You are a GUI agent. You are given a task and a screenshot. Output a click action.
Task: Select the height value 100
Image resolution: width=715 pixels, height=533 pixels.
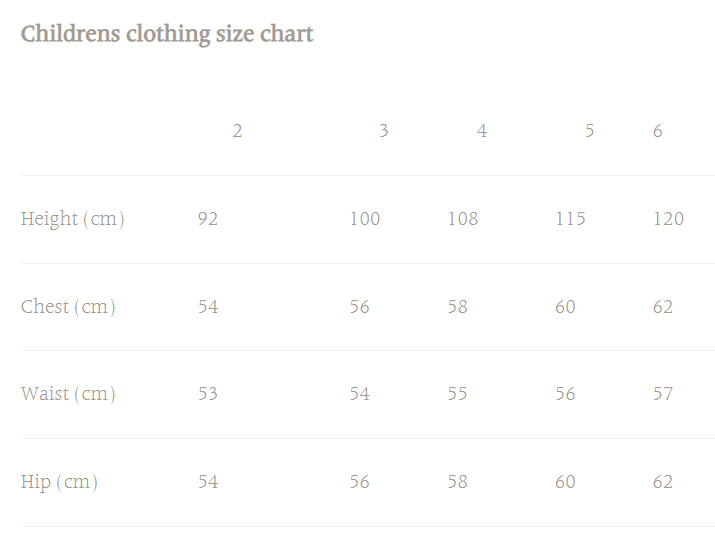pyautogui.click(x=365, y=219)
